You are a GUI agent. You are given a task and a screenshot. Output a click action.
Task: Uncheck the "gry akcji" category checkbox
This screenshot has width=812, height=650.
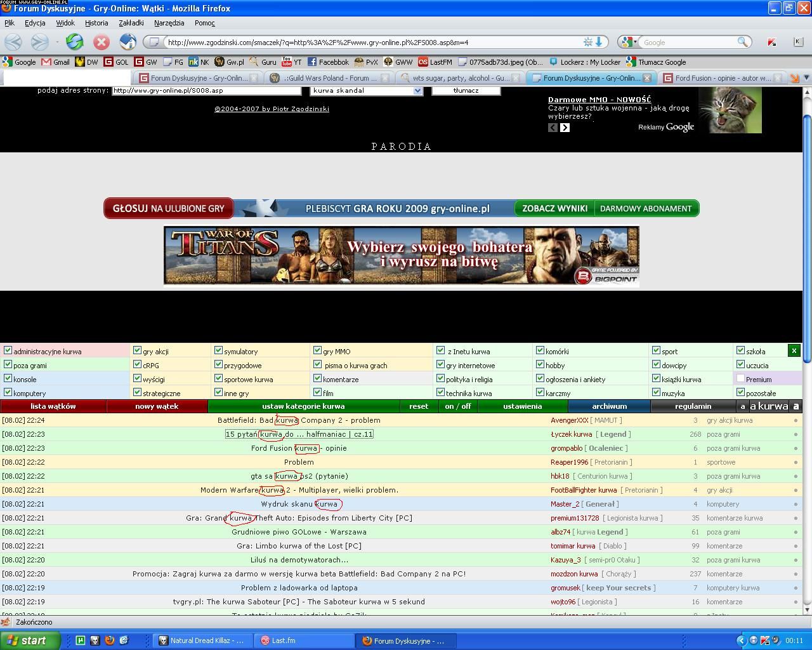point(137,350)
